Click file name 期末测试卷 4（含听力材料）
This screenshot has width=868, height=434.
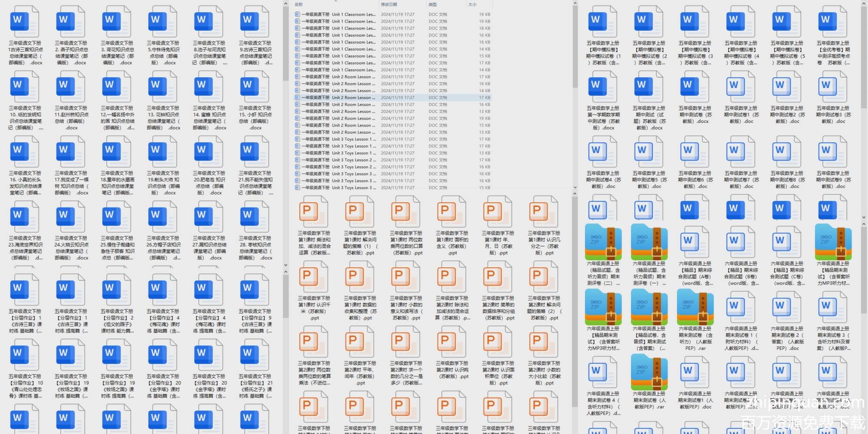pos(604,404)
